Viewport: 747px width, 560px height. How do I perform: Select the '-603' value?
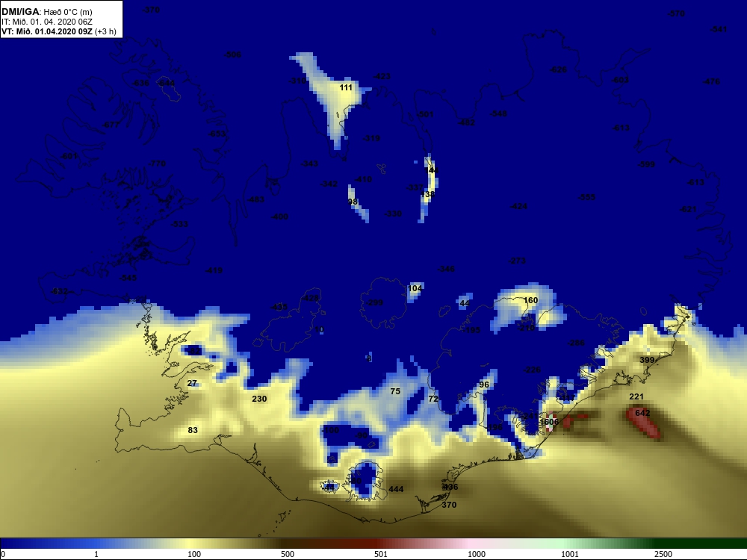click(620, 80)
